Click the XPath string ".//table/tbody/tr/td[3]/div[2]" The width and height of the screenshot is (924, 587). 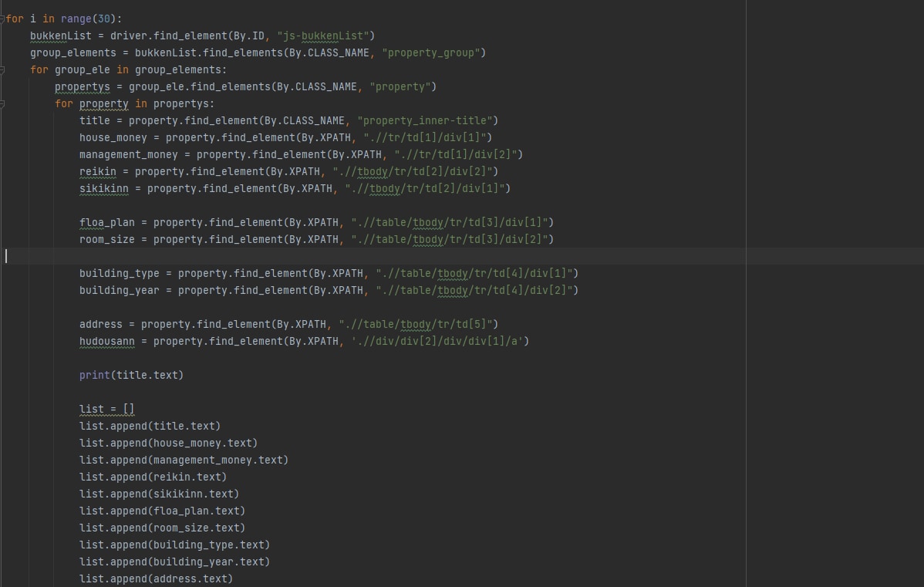[450, 240]
